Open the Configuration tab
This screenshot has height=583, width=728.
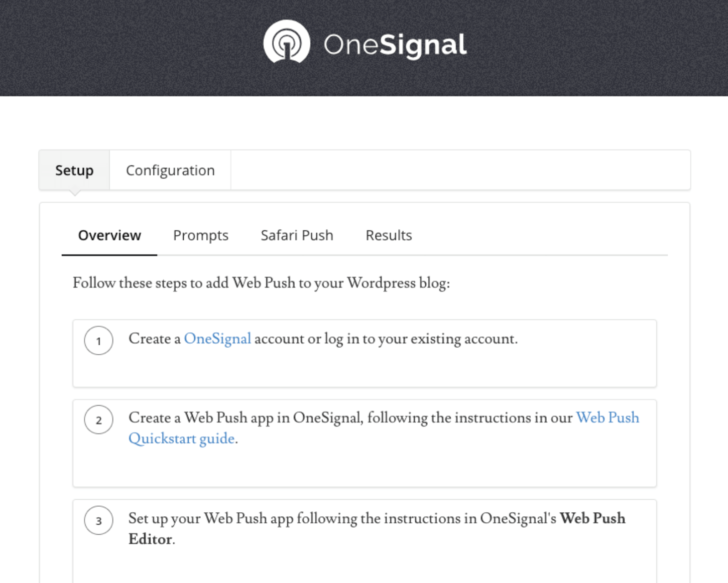click(170, 170)
